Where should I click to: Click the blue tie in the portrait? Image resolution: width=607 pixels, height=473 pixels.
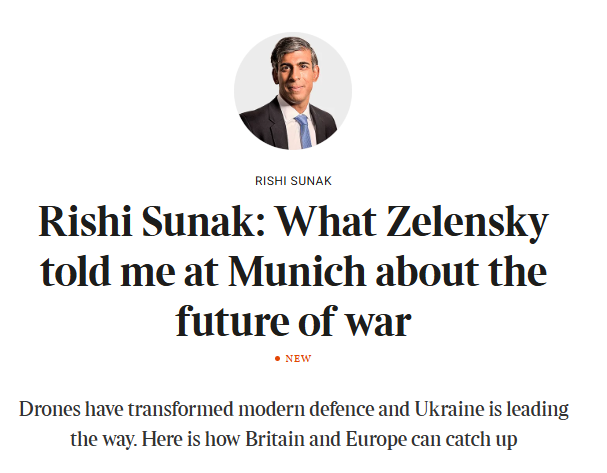tap(302, 131)
